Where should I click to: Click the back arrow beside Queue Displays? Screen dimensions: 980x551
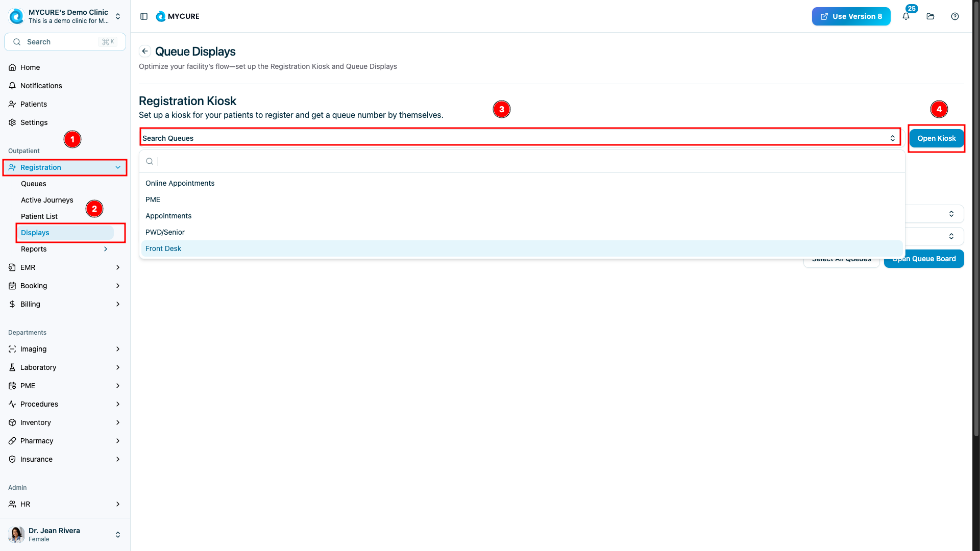click(145, 51)
